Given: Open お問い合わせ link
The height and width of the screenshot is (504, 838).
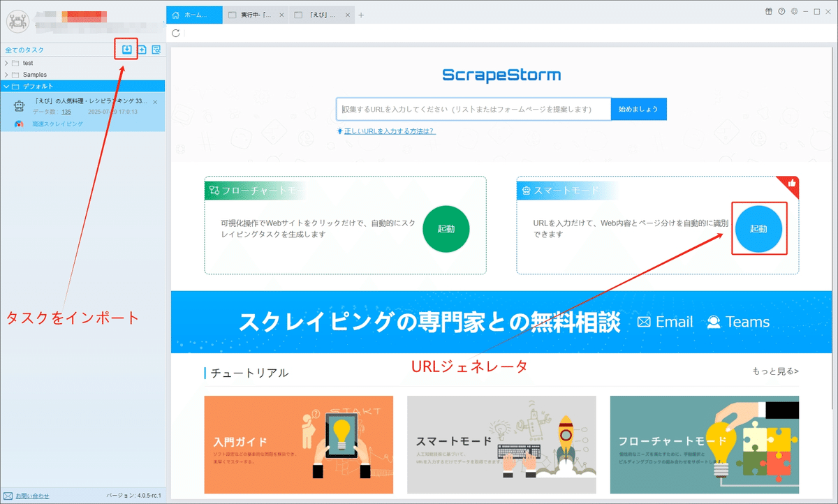Looking at the screenshot, I should [x=33, y=496].
